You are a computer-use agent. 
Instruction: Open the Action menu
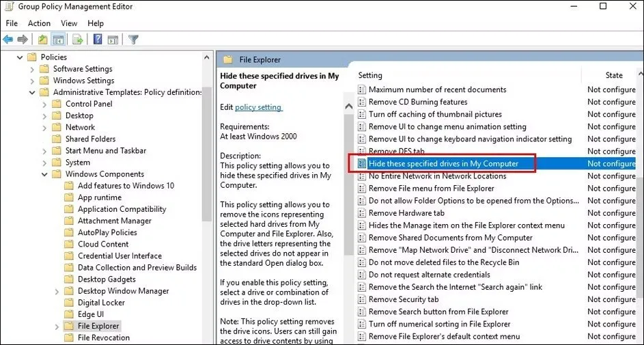click(x=39, y=23)
